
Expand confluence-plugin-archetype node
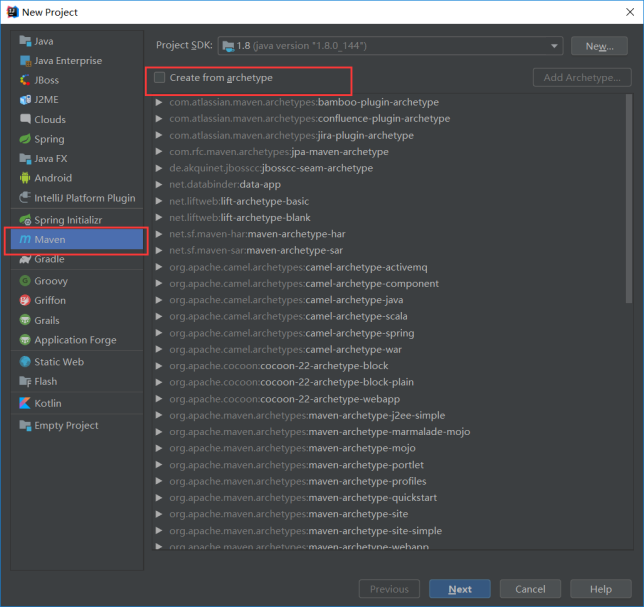click(159, 119)
